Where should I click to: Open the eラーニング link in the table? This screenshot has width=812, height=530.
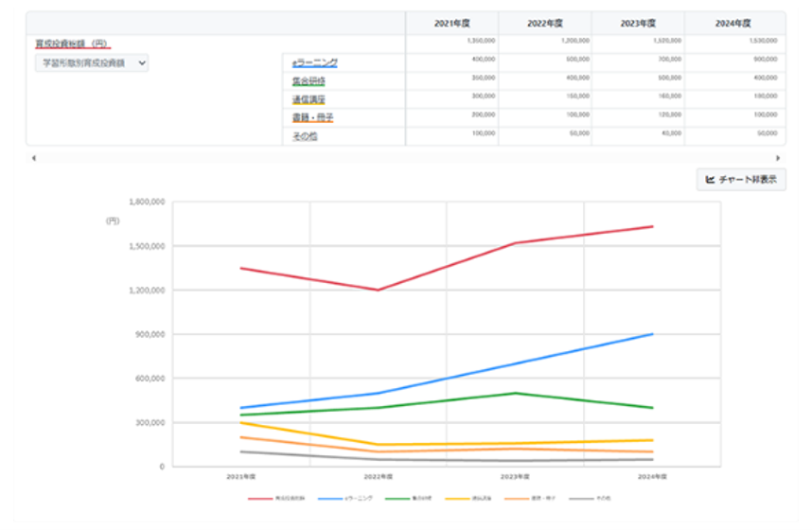[314, 62]
